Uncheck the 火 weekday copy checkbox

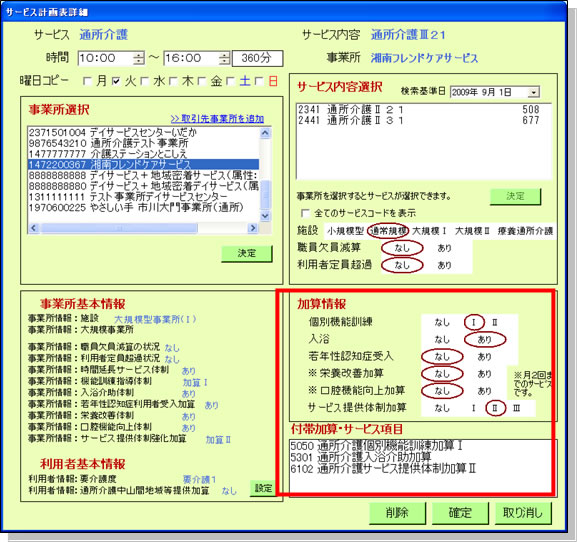[x=116, y=81]
